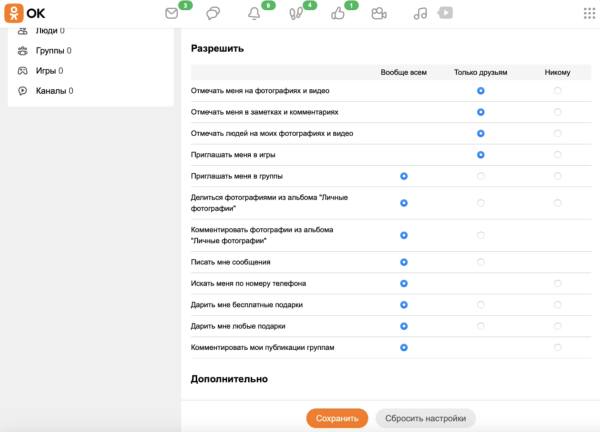Screen dimensions: 600x432
Task: Open discussions chat bubbles icon
Action: point(213,14)
